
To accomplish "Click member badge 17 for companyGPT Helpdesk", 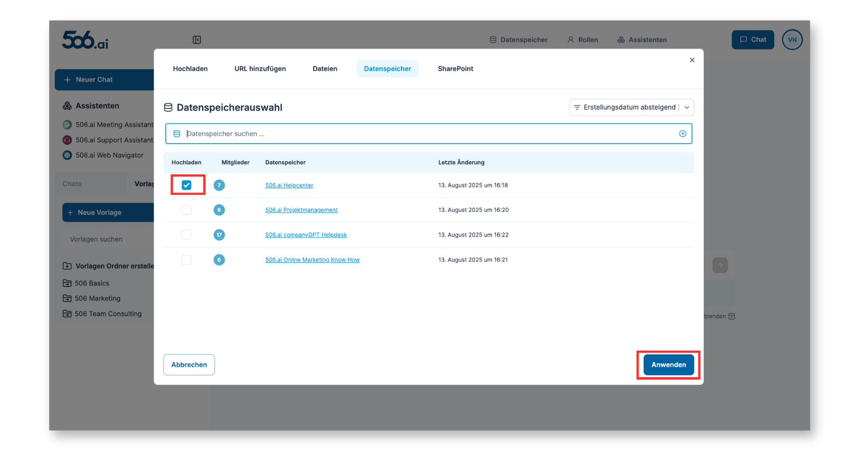I will coord(219,235).
